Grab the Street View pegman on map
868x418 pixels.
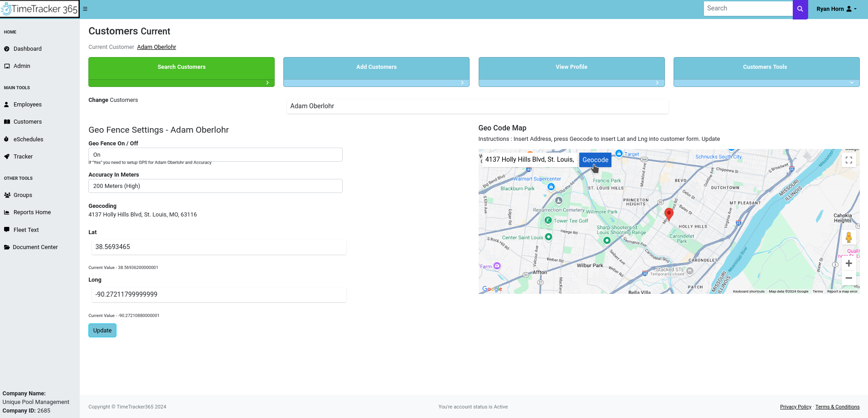click(849, 237)
